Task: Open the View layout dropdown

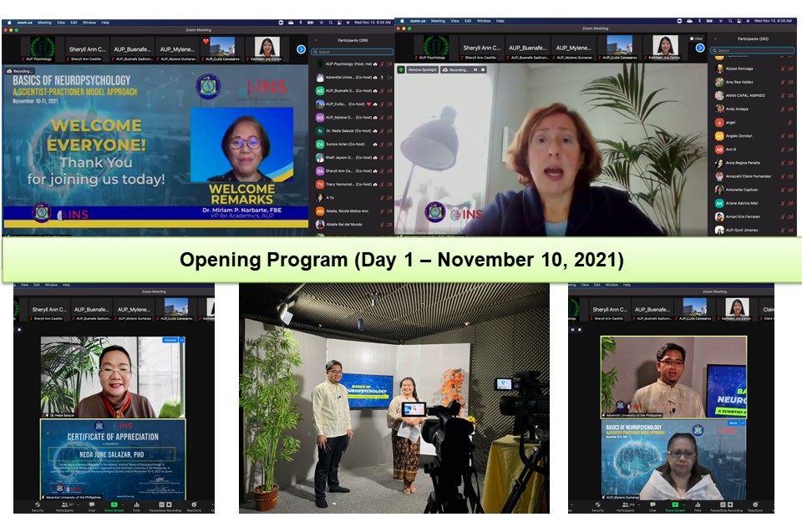Action: (697, 38)
